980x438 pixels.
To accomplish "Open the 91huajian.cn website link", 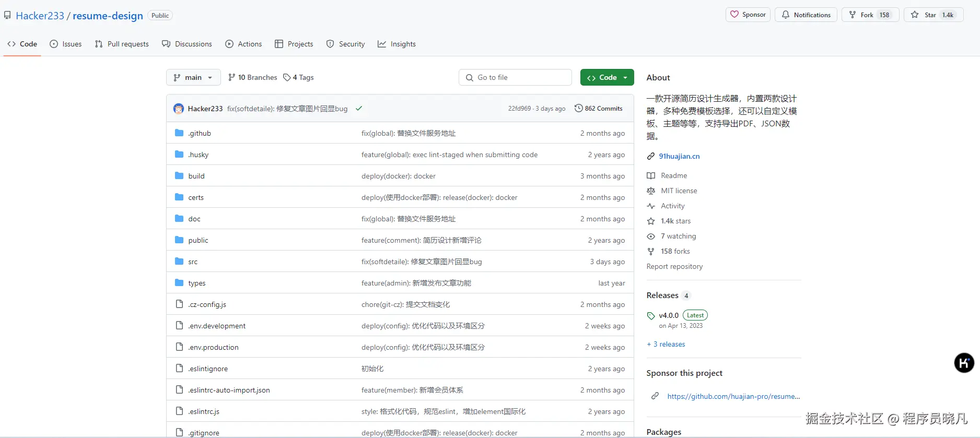I will (679, 156).
